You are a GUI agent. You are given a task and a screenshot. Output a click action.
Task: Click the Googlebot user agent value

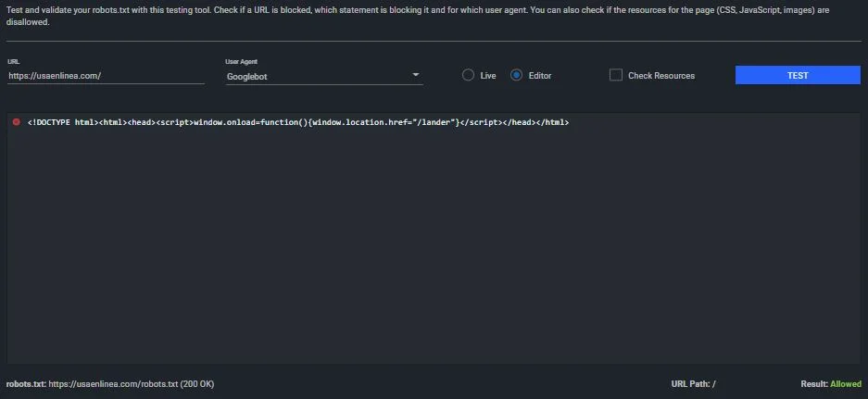pyautogui.click(x=247, y=76)
